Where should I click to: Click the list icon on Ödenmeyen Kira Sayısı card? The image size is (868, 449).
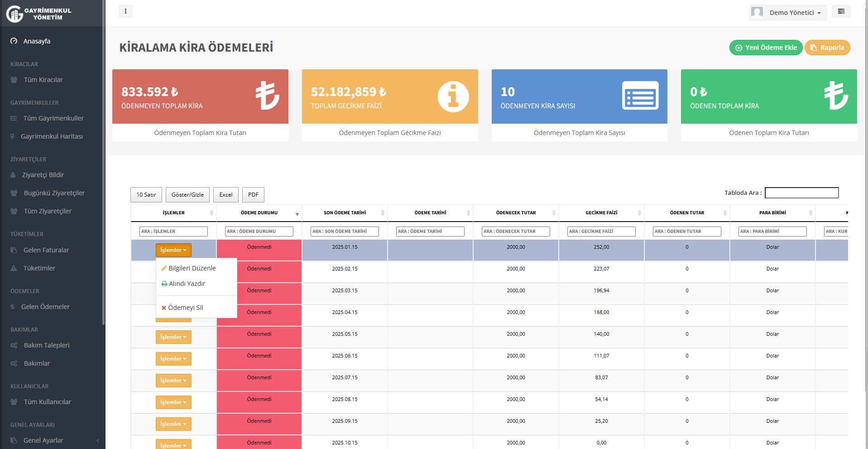point(640,96)
